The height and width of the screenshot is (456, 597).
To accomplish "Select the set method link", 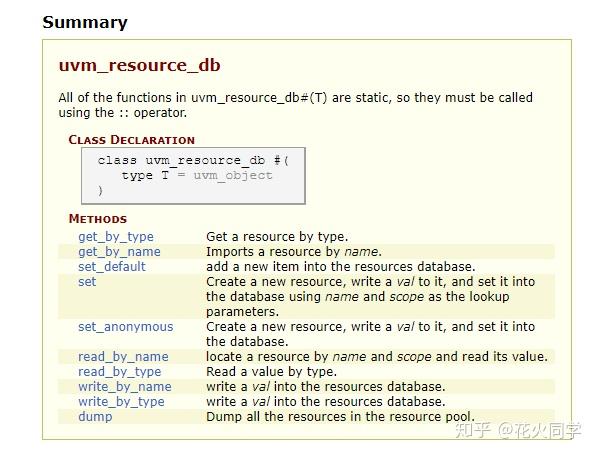I will coord(87,282).
